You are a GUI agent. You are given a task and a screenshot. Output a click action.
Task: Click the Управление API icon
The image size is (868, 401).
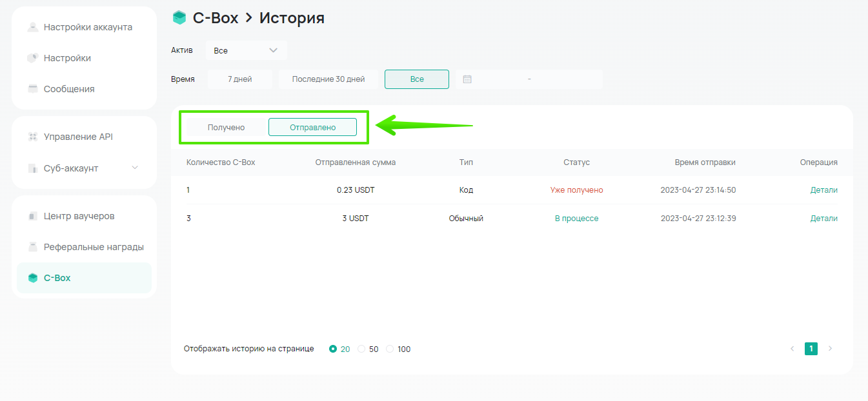[33, 137]
